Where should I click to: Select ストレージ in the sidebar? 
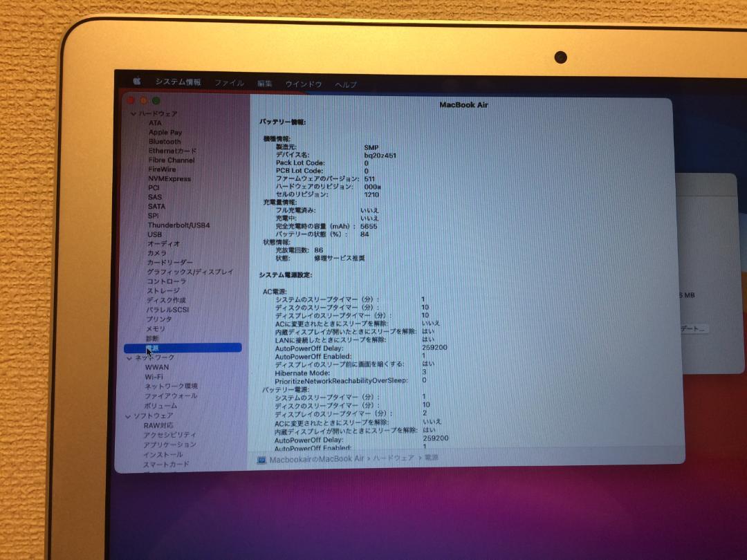pyautogui.click(x=163, y=290)
